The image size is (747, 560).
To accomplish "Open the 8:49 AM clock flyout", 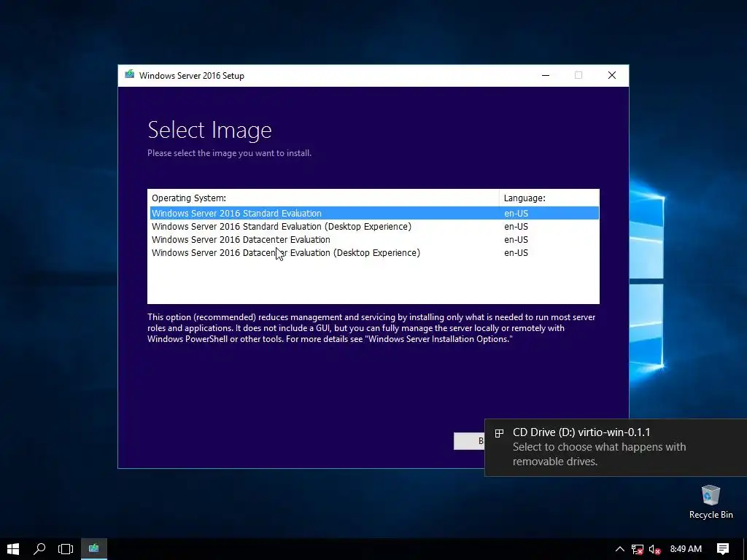I will (x=686, y=549).
